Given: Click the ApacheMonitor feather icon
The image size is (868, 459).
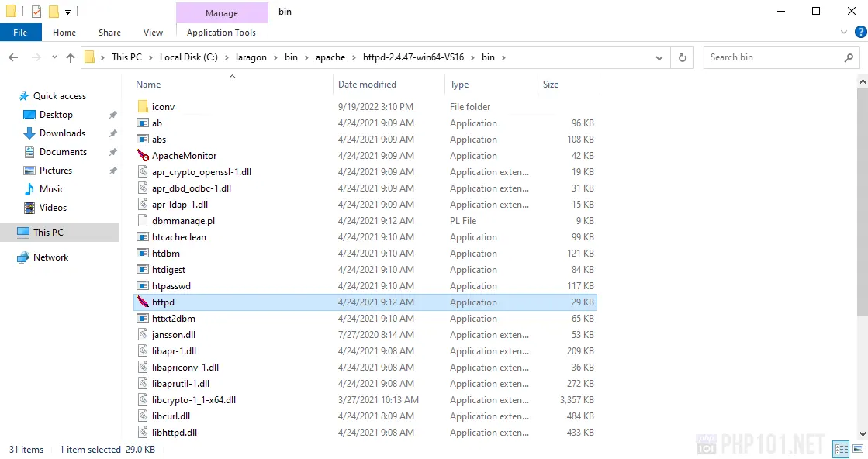Looking at the screenshot, I should pyautogui.click(x=143, y=156).
